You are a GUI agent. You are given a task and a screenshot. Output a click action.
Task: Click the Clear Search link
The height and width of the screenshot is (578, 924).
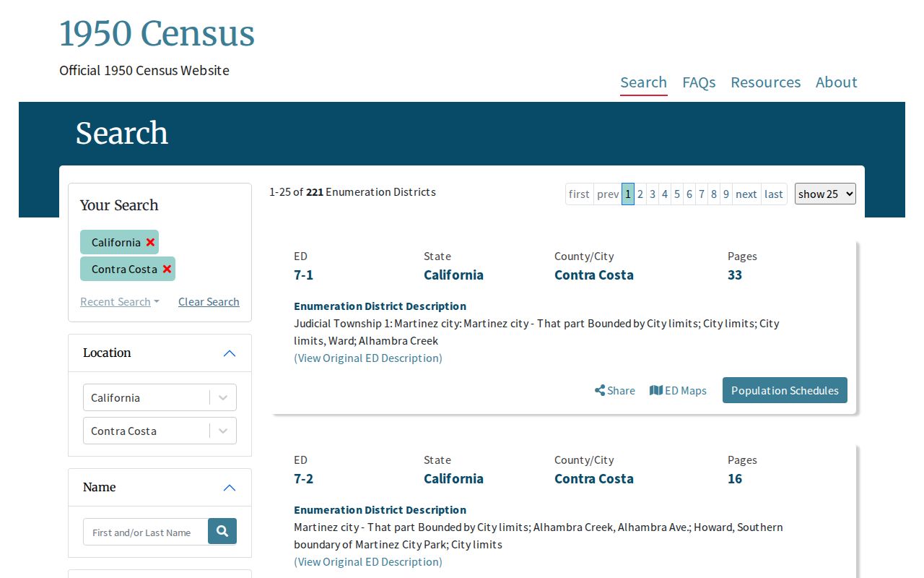[x=209, y=302]
